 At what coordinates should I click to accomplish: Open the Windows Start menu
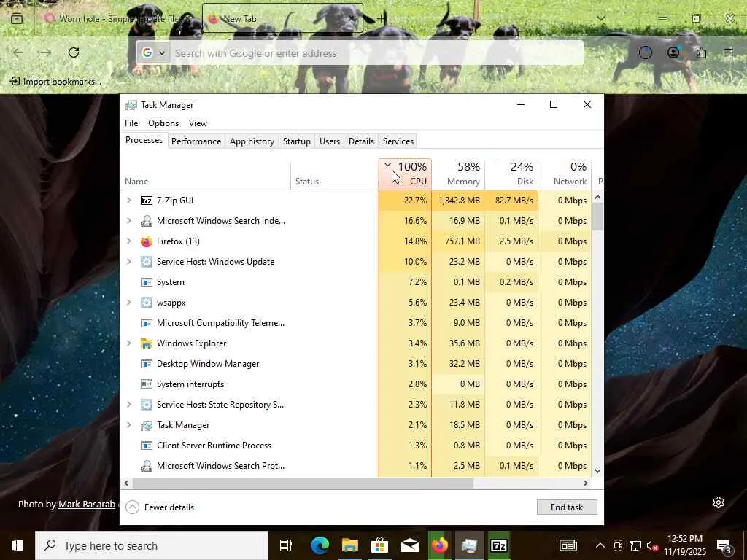18,545
